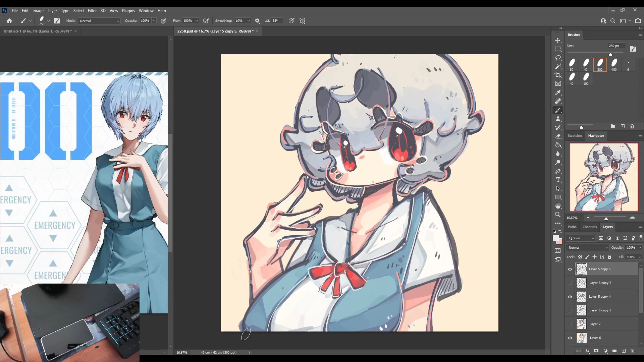Open the Smoothing value dropdown
Image resolution: width=644 pixels, height=362 pixels.
(x=249, y=21)
